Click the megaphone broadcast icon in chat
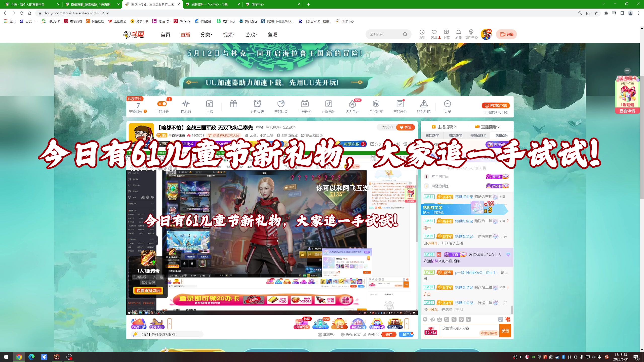 [x=432, y=319]
